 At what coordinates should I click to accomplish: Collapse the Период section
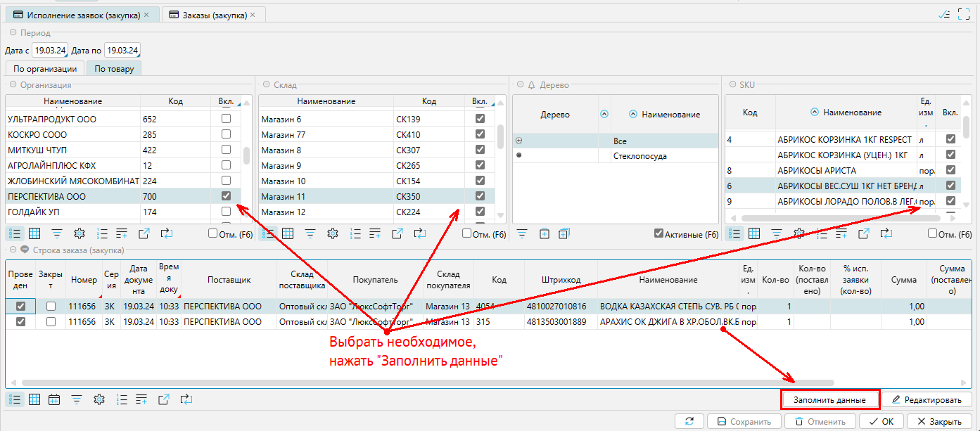pos(13,33)
